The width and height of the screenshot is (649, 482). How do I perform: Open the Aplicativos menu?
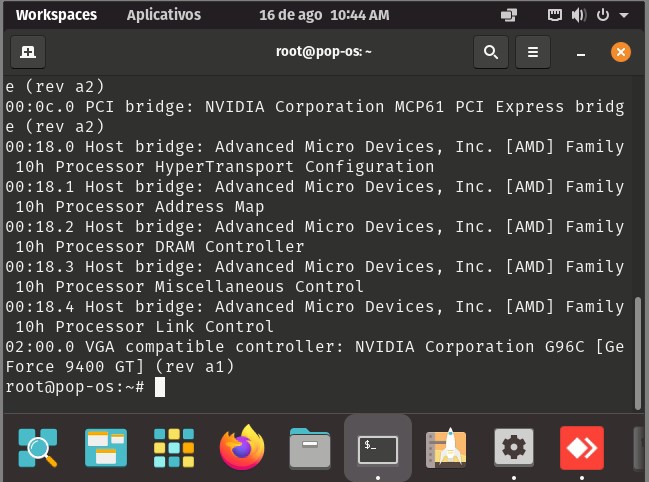click(x=163, y=15)
